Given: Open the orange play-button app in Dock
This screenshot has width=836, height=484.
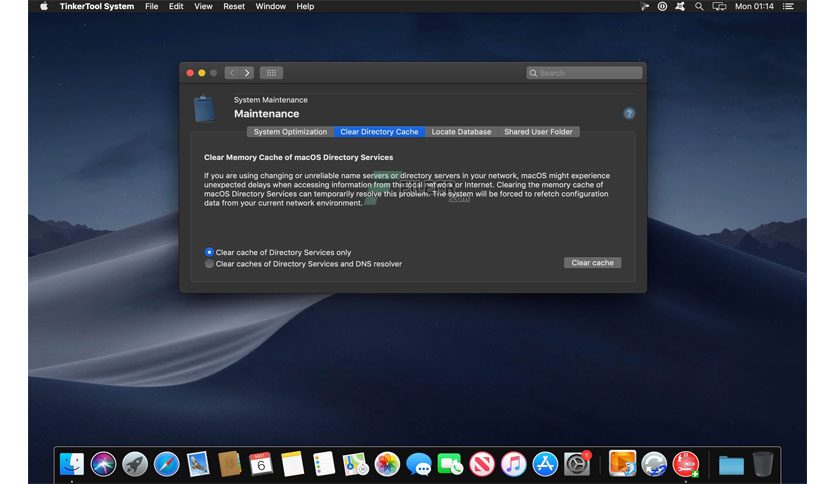Looking at the screenshot, I should 622,463.
